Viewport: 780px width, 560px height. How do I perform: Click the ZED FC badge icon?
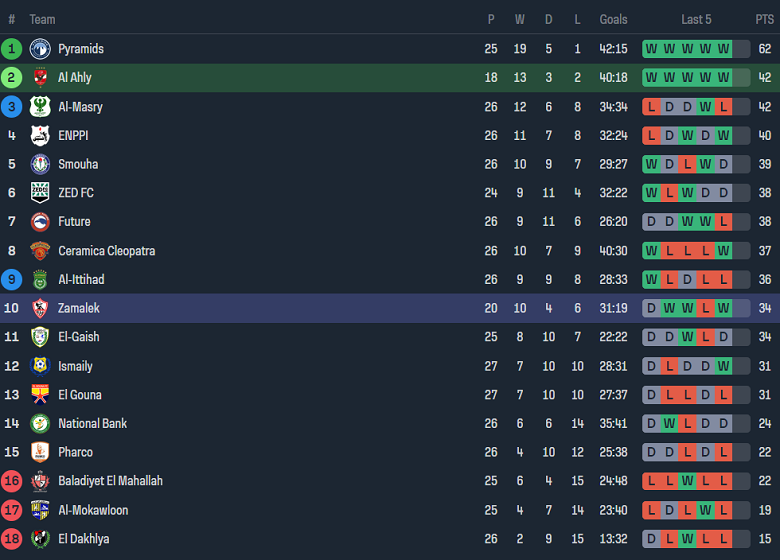click(40, 193)
